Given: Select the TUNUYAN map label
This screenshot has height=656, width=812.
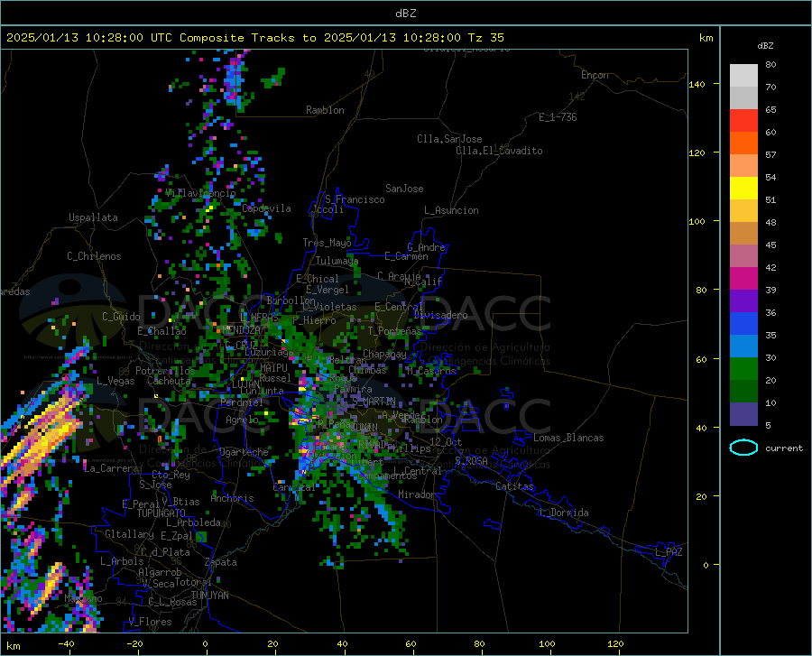Looking at the screenshot, I should (209, 596).
